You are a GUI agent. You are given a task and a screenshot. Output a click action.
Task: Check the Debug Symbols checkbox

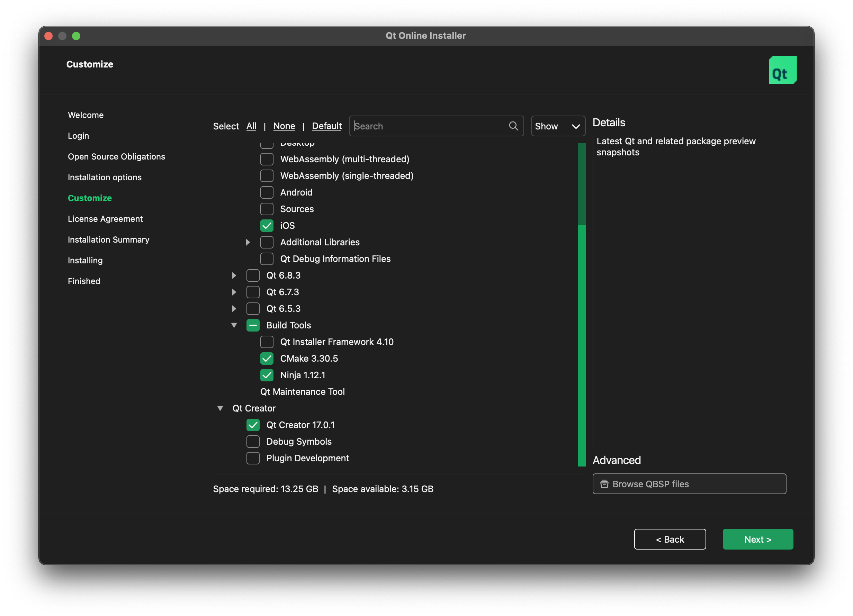(253, 442)
